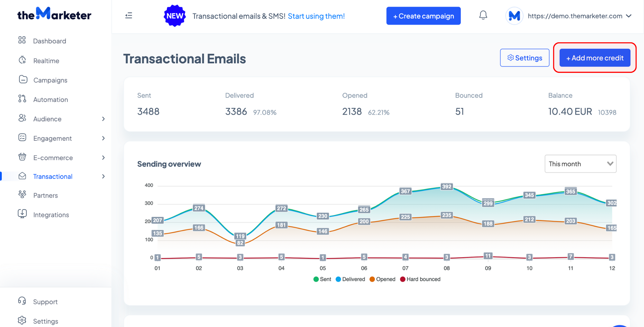Click the sidebar Settings gear icon
Screen dimensions: 644x327
click(22, 320)
